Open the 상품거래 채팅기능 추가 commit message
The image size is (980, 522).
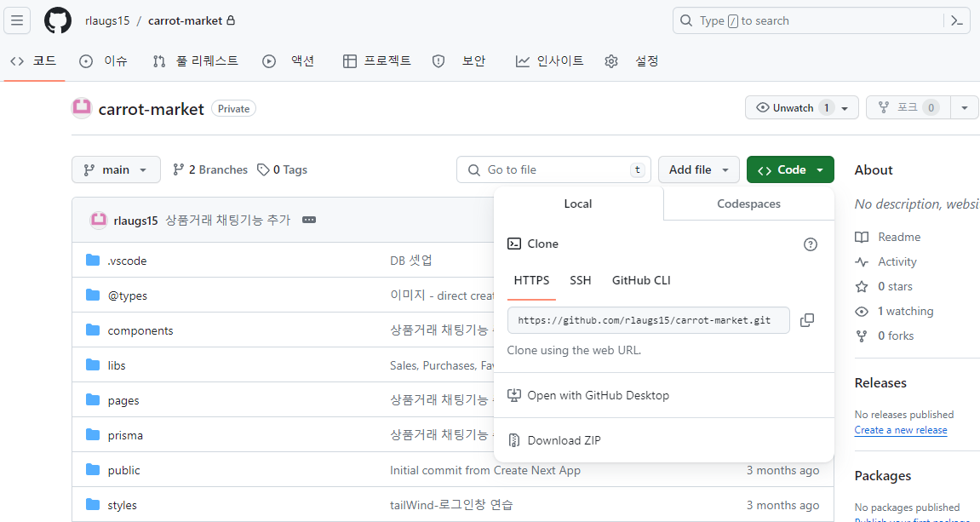click(x=228, y=220)
